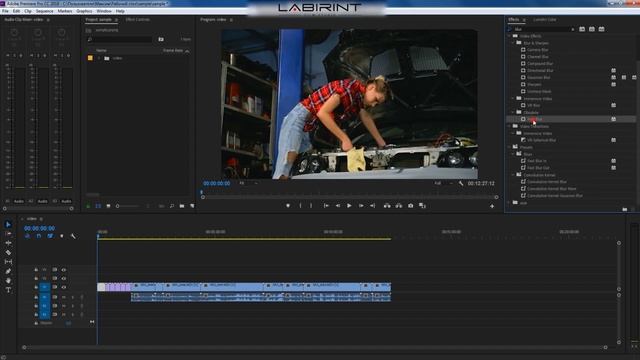Click Mark In button in Program monitor
This screenshot has width=640, height=360.
(300, 206)
